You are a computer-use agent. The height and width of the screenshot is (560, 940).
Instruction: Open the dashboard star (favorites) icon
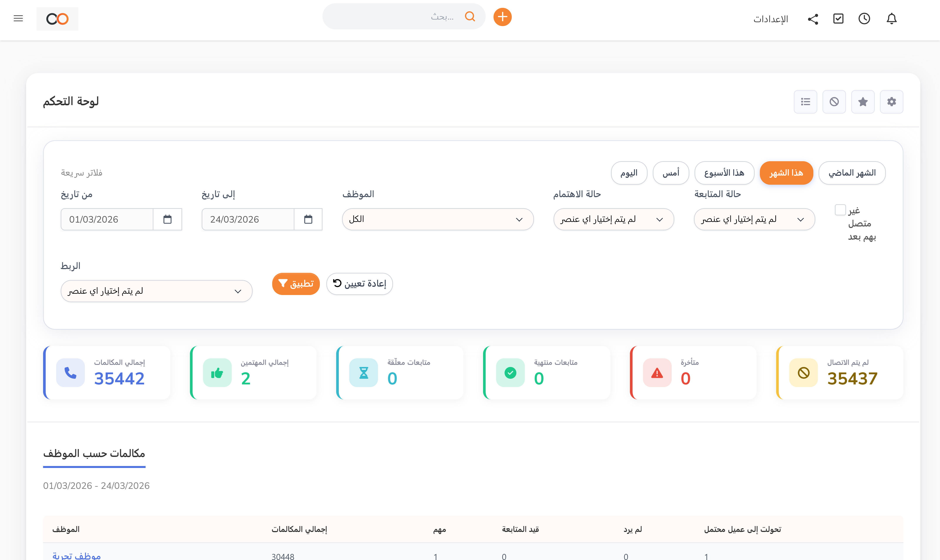point(863,101)
